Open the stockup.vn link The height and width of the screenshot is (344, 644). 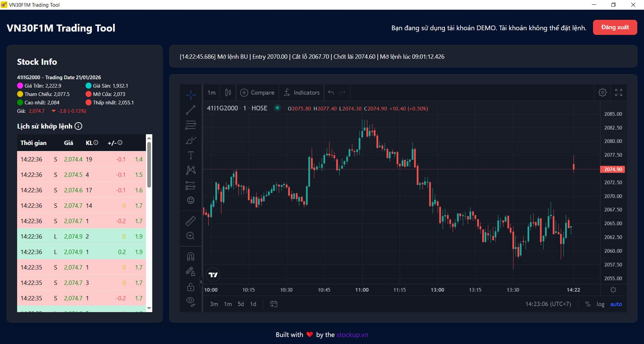pos(352,335)
